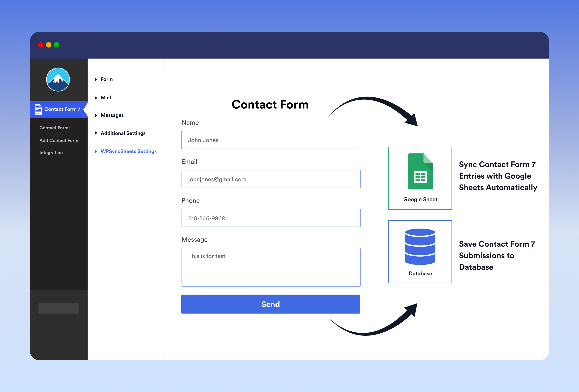Click the Contact Form 7 document icon
Viewport: 579px width, 392px height.
pos(38,109)
